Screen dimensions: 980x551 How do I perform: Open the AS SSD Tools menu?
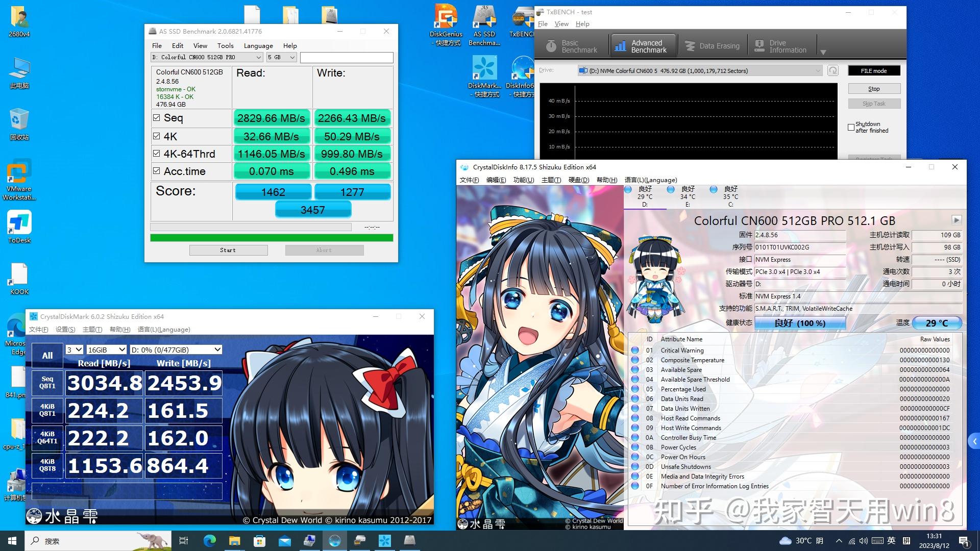click(x=225, y=45)
